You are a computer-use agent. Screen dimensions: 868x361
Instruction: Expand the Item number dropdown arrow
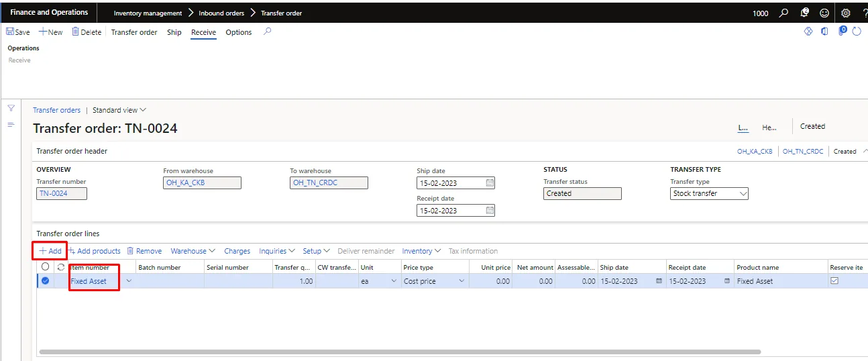128,281
